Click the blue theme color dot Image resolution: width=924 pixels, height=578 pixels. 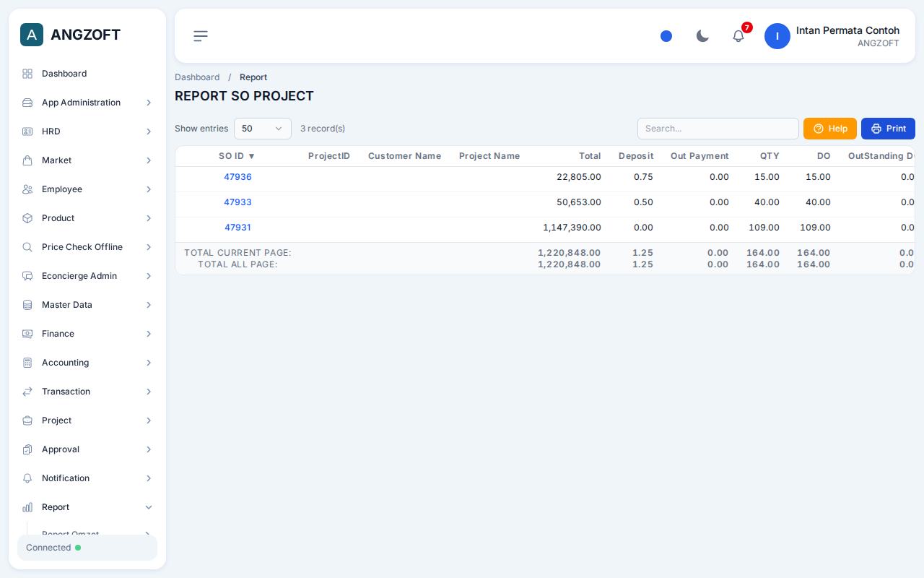(x=666, y=36)
